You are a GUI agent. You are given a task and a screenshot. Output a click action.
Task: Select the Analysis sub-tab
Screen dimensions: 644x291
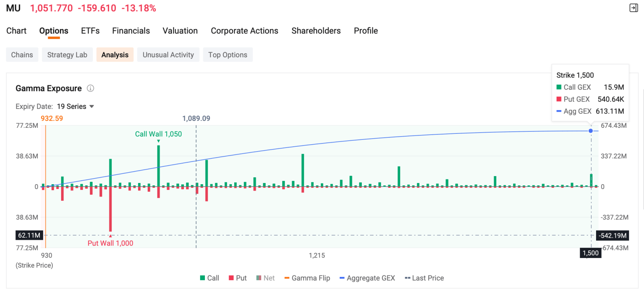(115, 55)
